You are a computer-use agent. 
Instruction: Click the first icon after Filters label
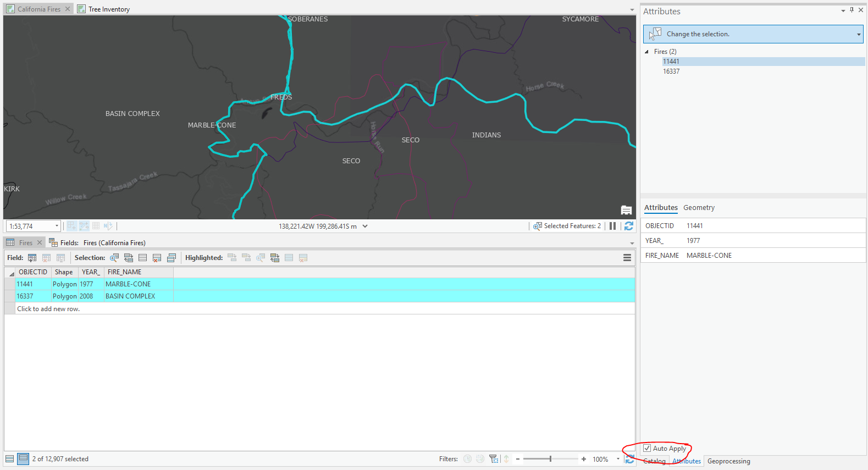click(x=467, y=459)
